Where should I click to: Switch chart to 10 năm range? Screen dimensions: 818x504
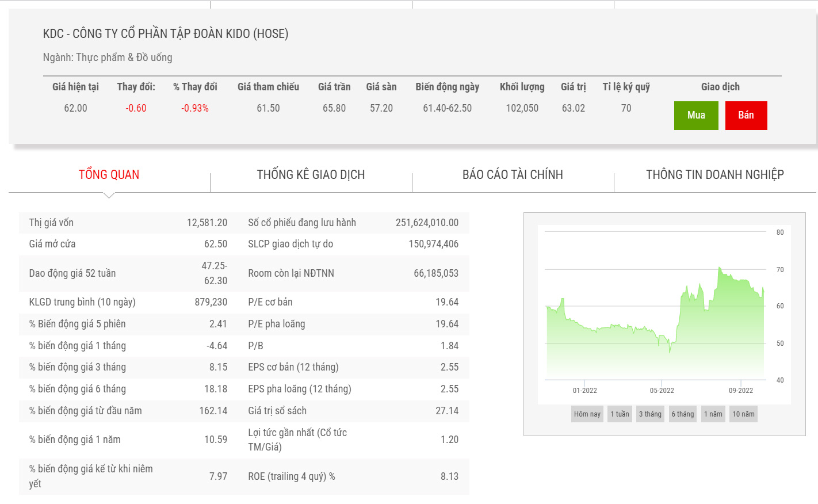click(743, 414)
